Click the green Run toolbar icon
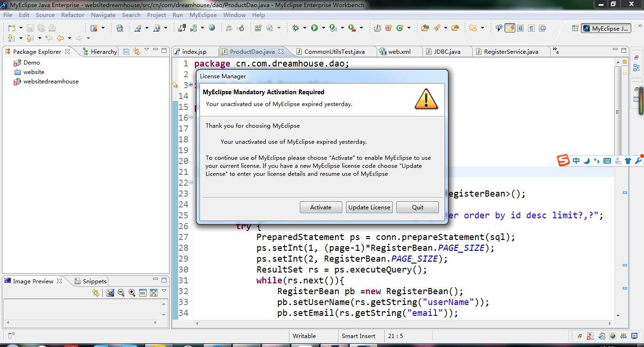 [x=314, y=28]
